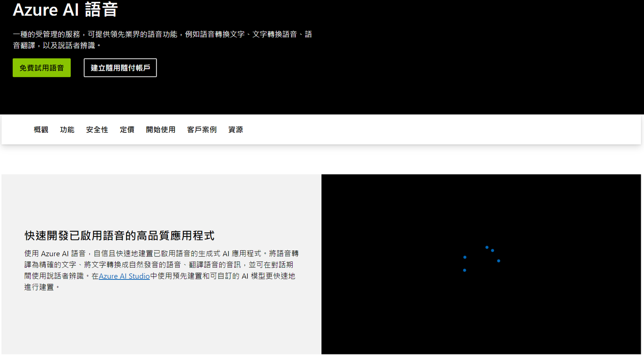Click the 建立隨用隨付帳戶 button
This screenshot has width=644, height=358.
pos(120,68)
